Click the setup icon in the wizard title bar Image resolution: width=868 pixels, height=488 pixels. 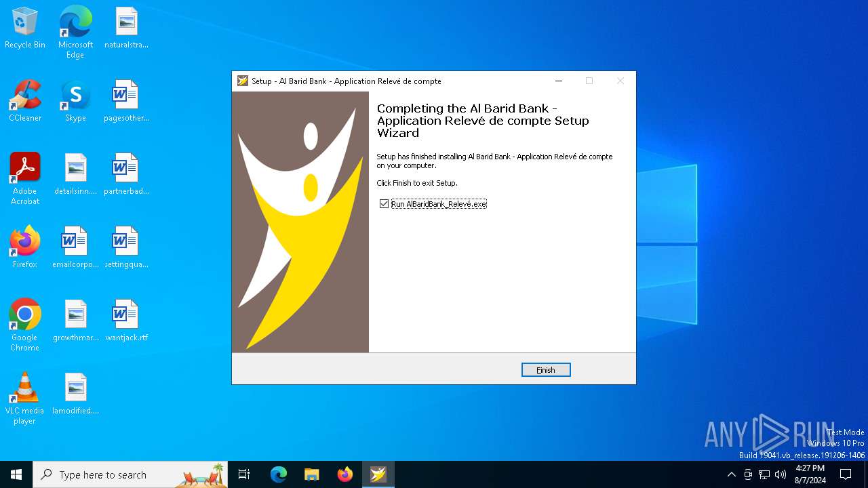[243, 81]
